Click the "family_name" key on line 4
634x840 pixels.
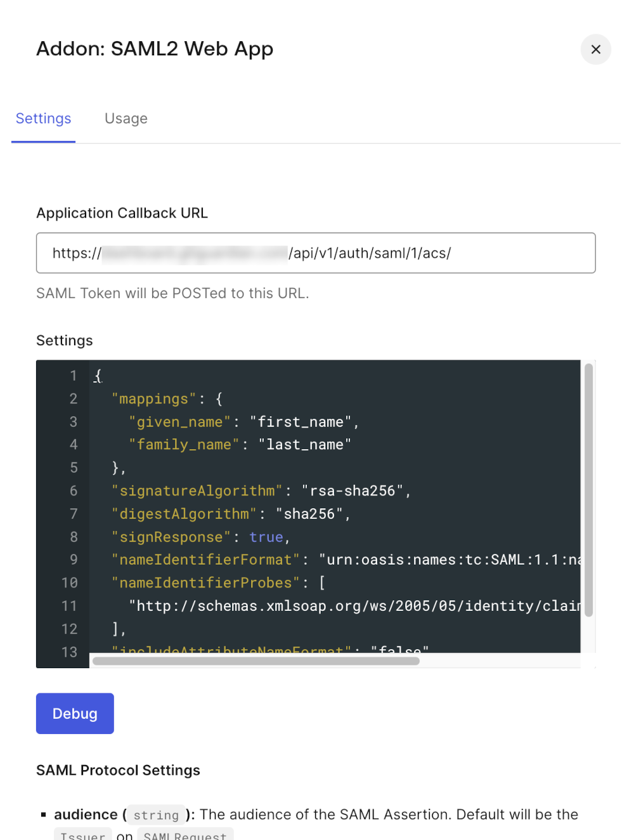coord(184,445)
